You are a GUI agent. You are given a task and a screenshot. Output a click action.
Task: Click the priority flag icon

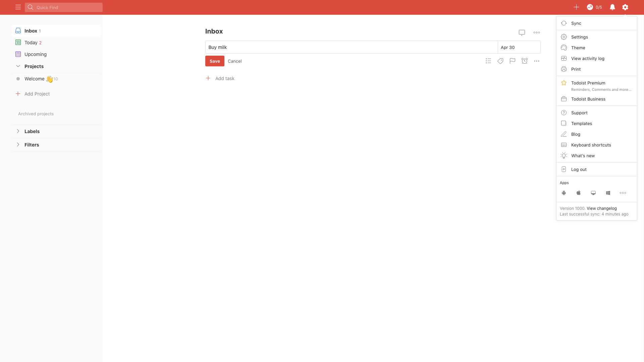tap(512, 61)
